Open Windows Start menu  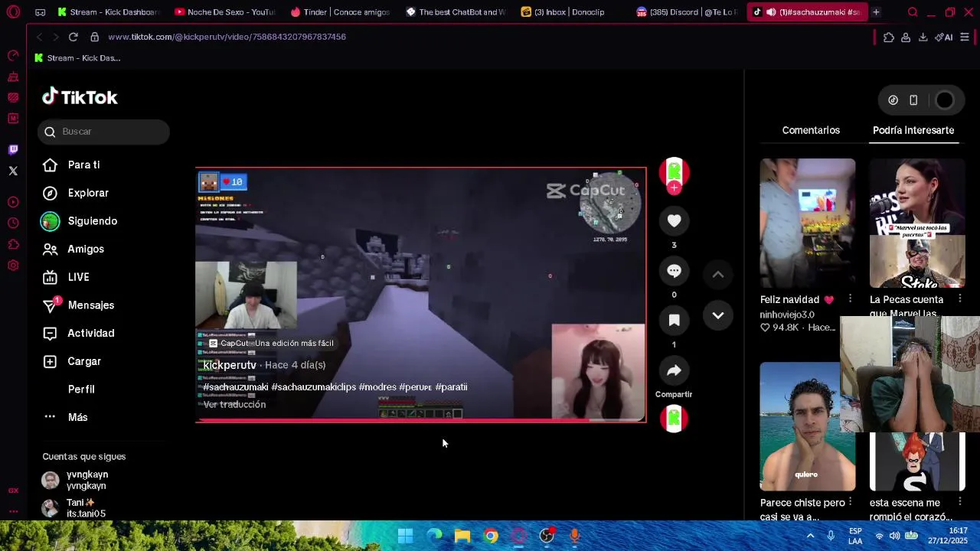point(406,536)
